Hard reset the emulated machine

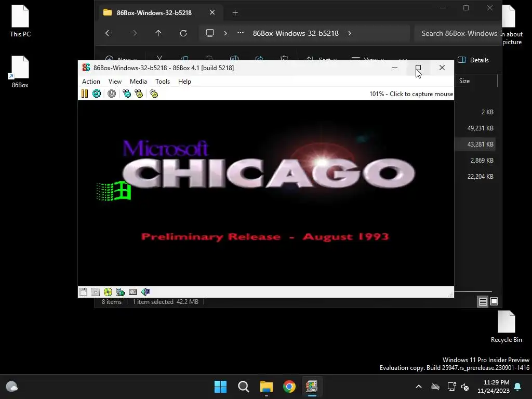click(x=97, y=94)
